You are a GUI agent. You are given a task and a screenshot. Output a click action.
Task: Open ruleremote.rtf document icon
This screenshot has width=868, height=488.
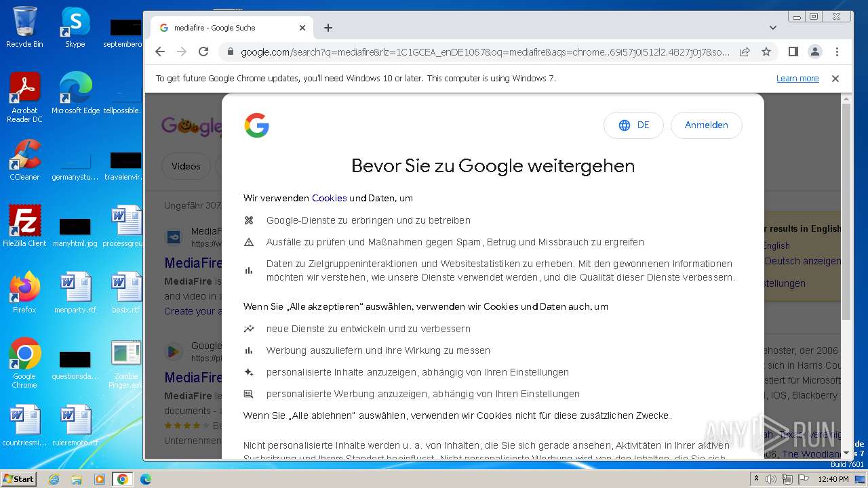pyautogui.click(x=75, y=425)
